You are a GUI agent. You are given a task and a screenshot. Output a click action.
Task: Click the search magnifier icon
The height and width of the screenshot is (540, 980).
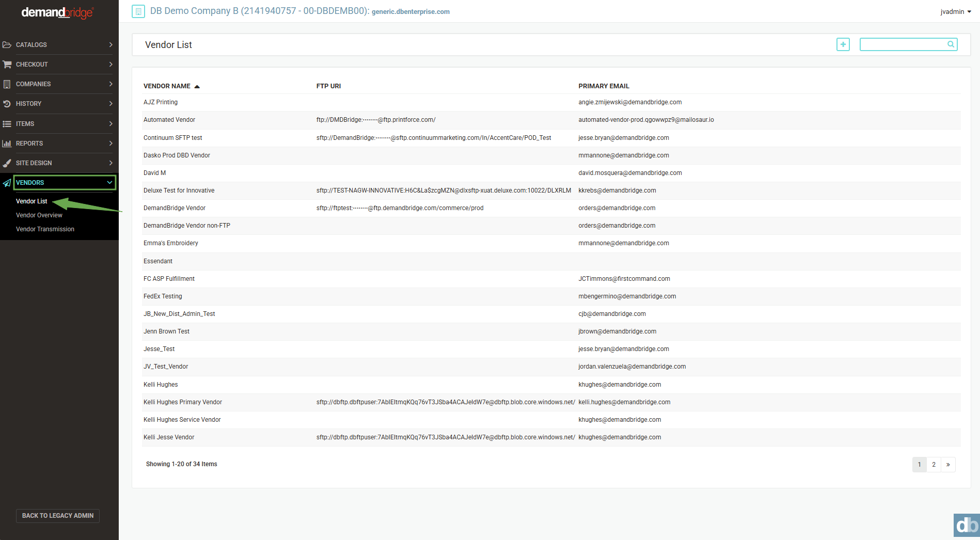click(951, 44)
